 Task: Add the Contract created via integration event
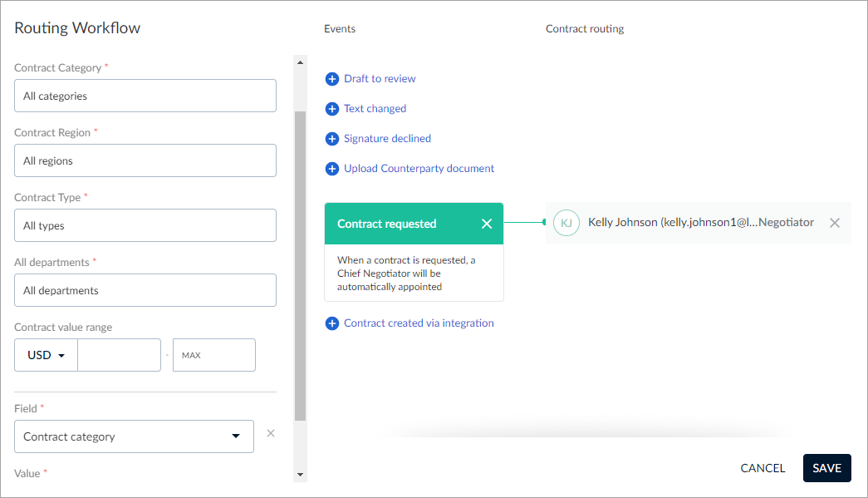click(419, 323)
